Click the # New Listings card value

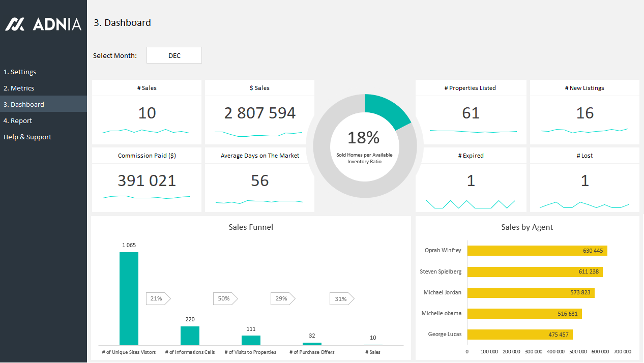pos(584,113)
